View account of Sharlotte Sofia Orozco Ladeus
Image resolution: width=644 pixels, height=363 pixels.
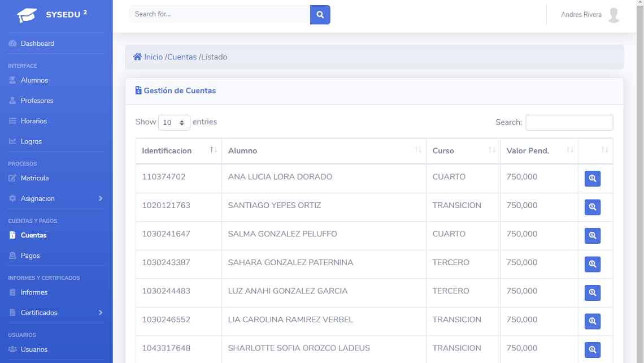pos(592,349)
